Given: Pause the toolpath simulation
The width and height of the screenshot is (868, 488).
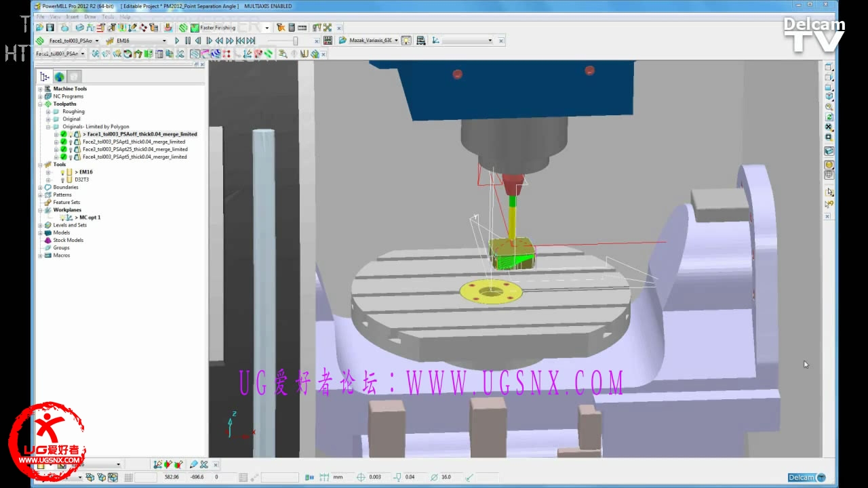Looking at the screenshot, I should click(188, 41).
